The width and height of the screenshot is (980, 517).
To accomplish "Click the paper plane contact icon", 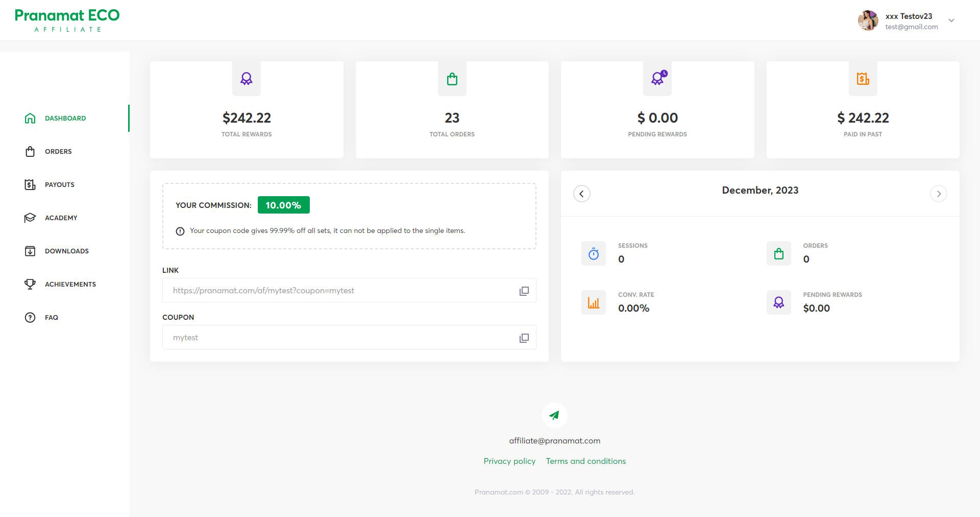I will point(554,415).
